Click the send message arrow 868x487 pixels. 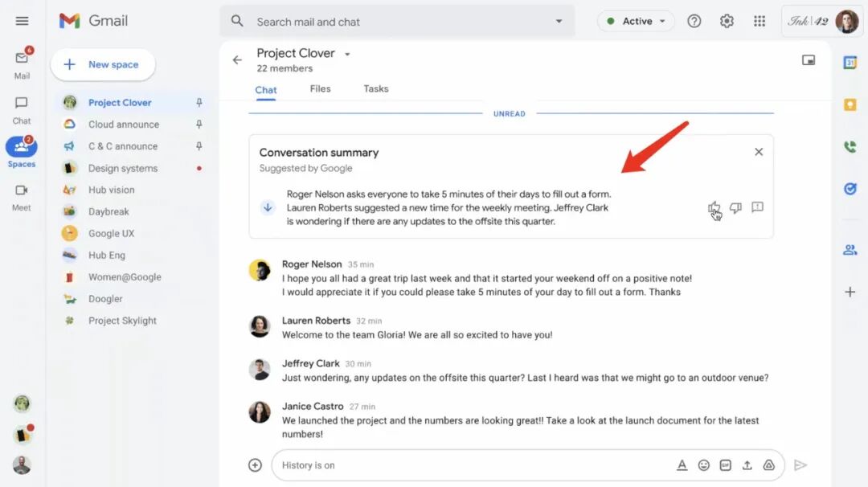pos(800,465)
